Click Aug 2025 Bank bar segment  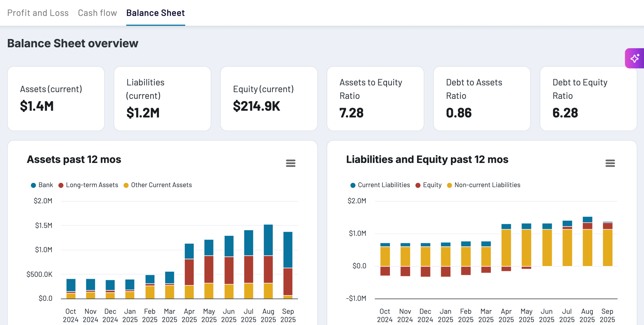click(268, 240)
